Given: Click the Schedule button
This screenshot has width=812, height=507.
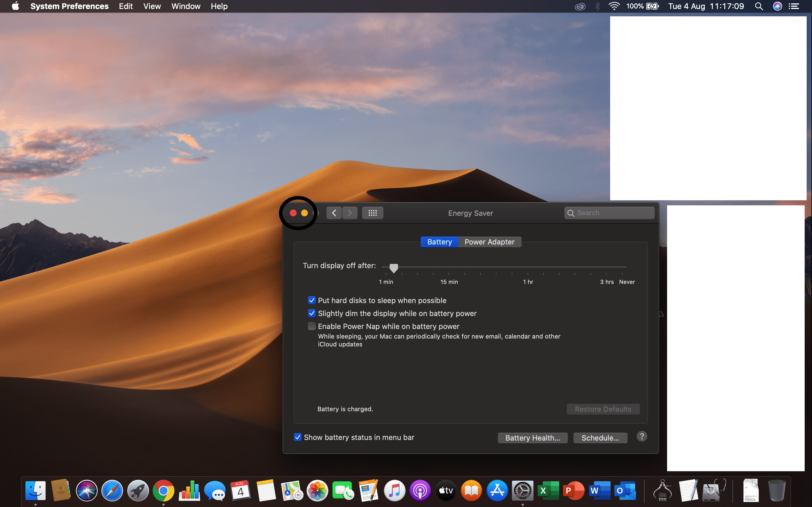Looking at the screenshot, I should [x=600, y=438].
